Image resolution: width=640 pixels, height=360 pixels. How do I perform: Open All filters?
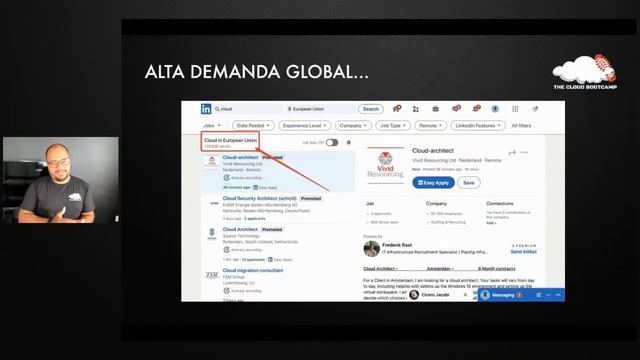pyautogui.click(x=521, y=126)
